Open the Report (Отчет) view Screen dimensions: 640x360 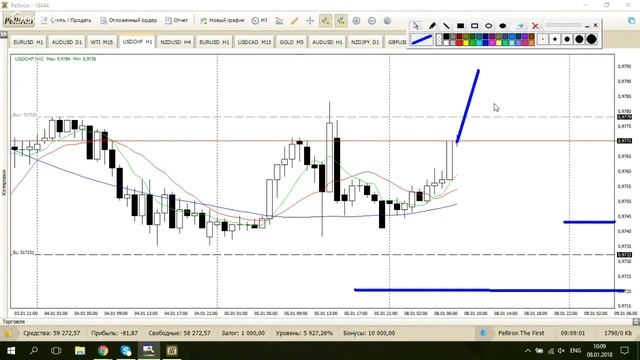(x=177, y=20)
